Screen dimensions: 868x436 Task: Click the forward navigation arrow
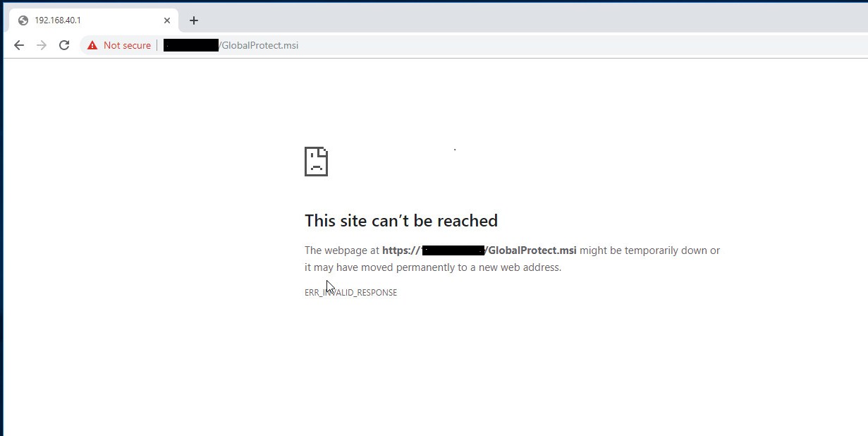(x=41, y=44)
